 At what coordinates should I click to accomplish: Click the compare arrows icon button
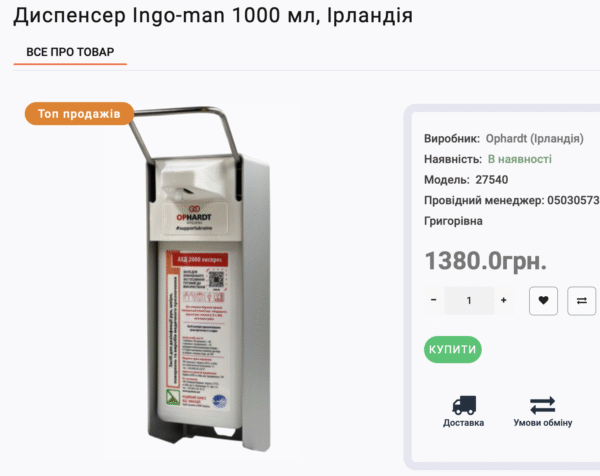point(582,301)
